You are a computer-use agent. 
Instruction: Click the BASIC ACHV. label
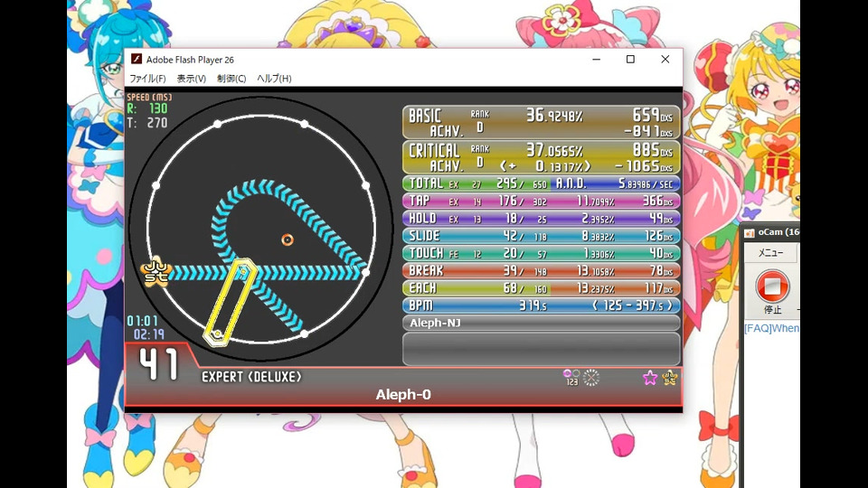(x=436, y=123)
